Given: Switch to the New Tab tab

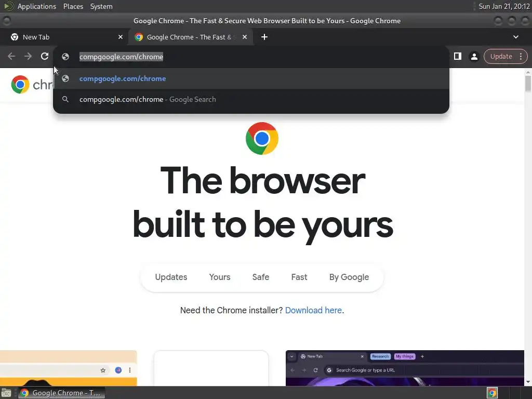Looking at the screenshot, I should click(x=64, y=37).
